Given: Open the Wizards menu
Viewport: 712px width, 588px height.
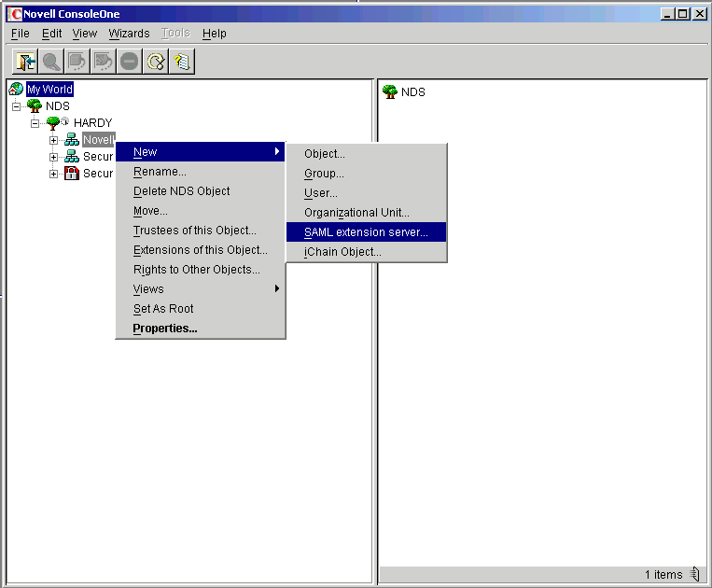Looking at the screenshot, I should click(x=129, y=34).
